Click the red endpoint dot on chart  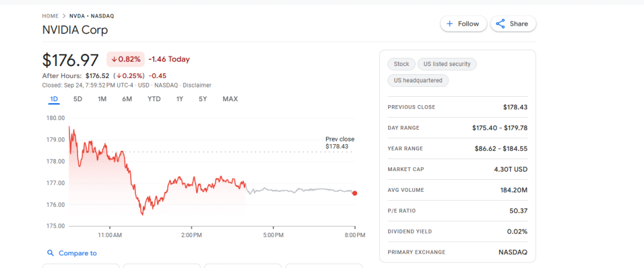(x=355, y=193)
